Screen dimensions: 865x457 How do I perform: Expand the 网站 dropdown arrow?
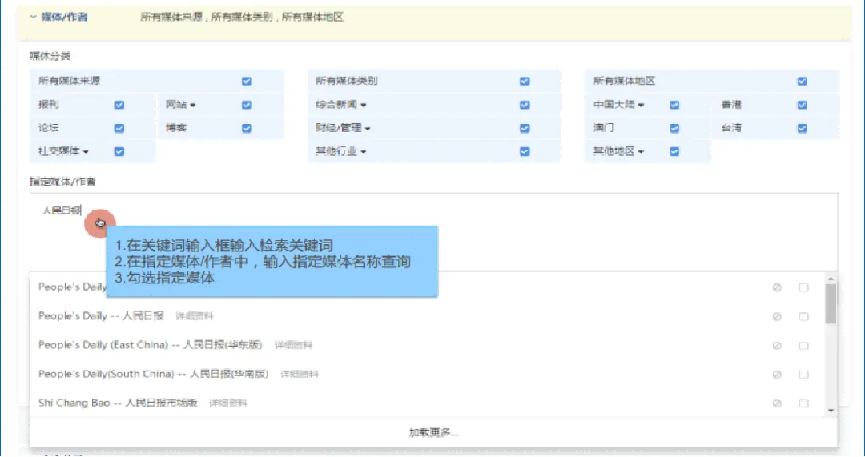(193, 105)
